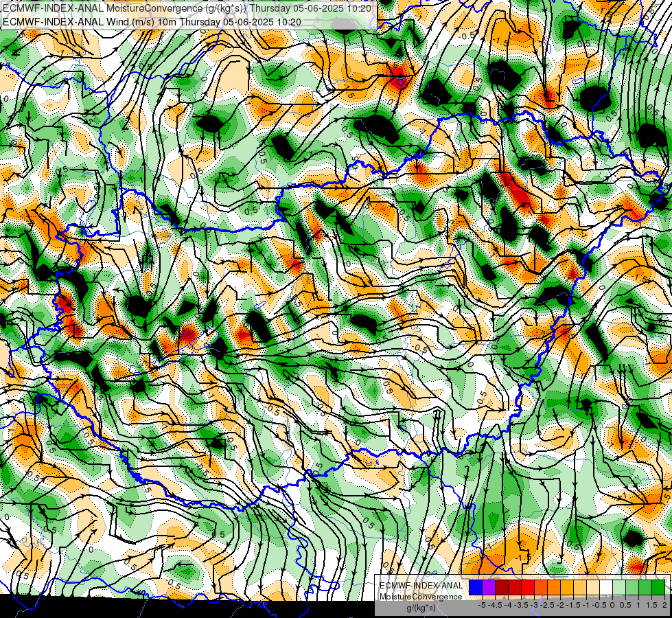672x618 pixels.
Task: Click the Wind (m/s) 10m title line
Action: click(152, 22)
